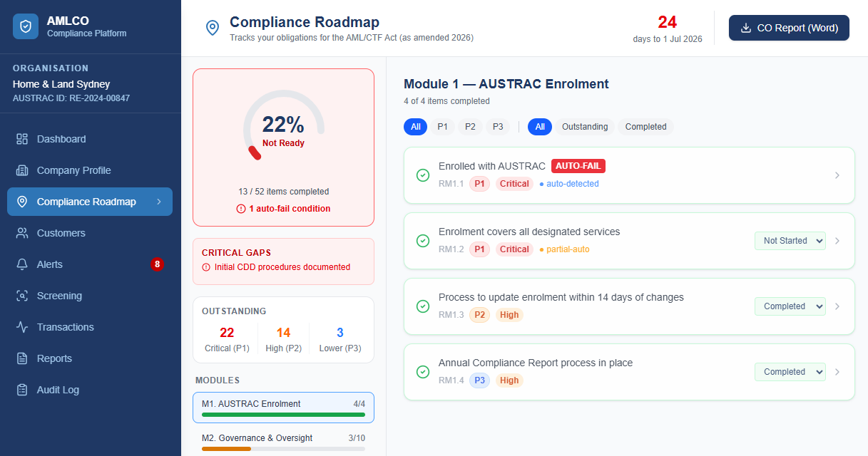Toggle check circle for Process to update enrolment
Viewport: 868px width, 456px height.
(422, 306)
